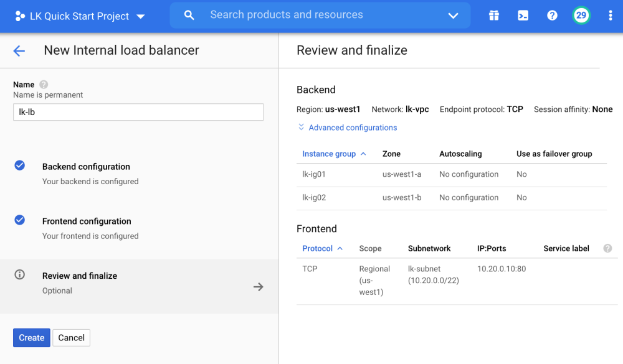
Task: Expand Advanced configurations section
Action: (x=352, y=128)
